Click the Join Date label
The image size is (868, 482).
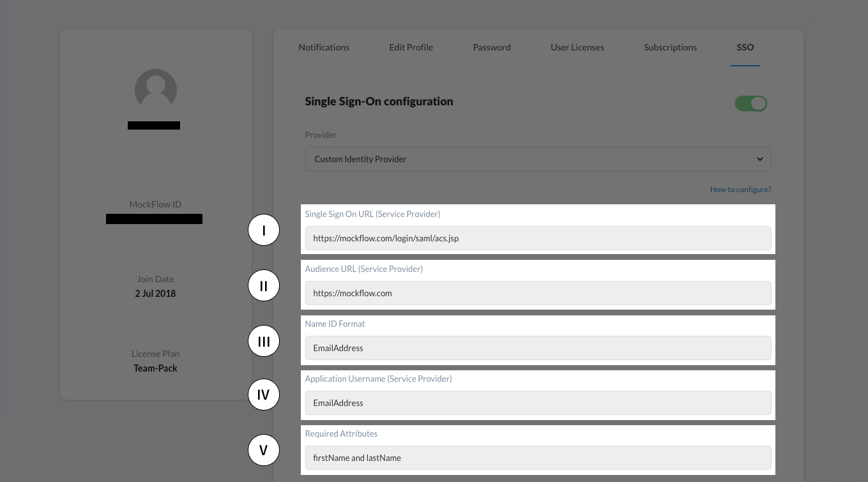[155, 279]
